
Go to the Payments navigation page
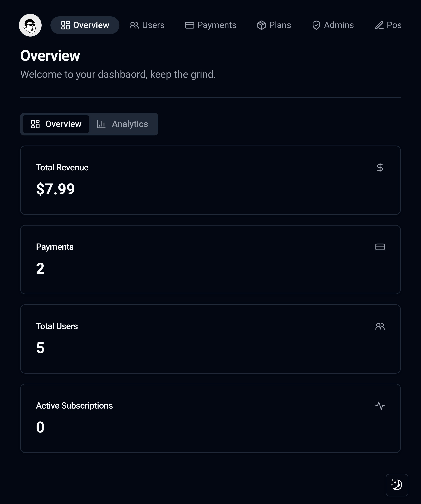point(211,25)
